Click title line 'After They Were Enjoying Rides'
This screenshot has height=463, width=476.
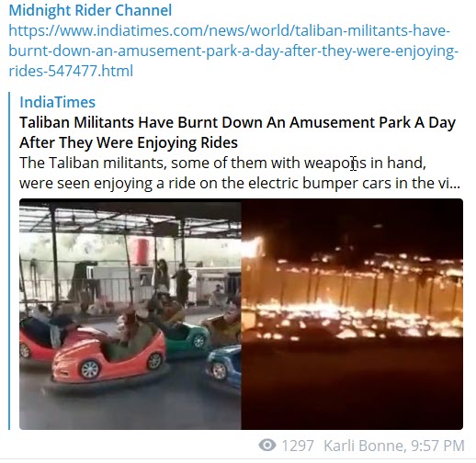tap(129, 142)
